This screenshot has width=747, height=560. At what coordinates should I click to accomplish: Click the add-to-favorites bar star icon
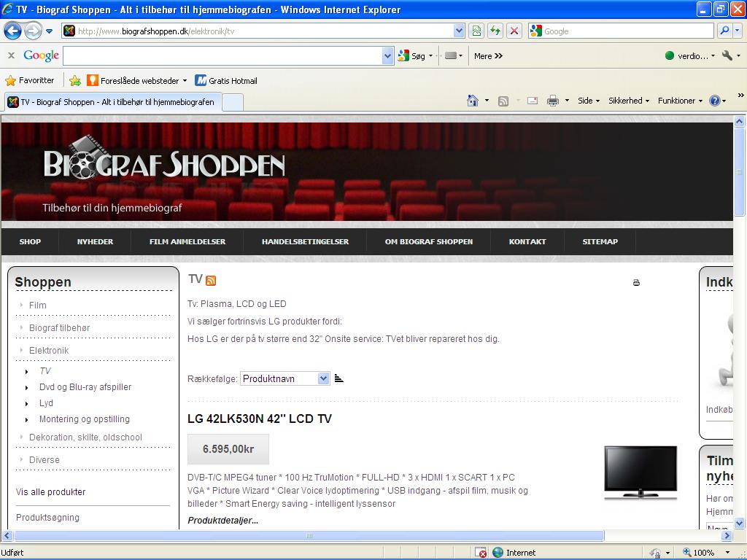click(75, 80)
